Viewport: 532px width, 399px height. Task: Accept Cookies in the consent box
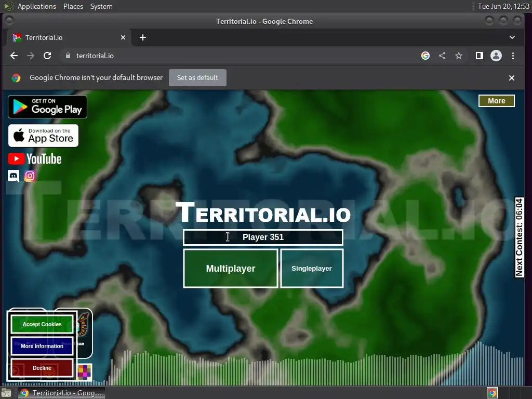tap(42, 324)
